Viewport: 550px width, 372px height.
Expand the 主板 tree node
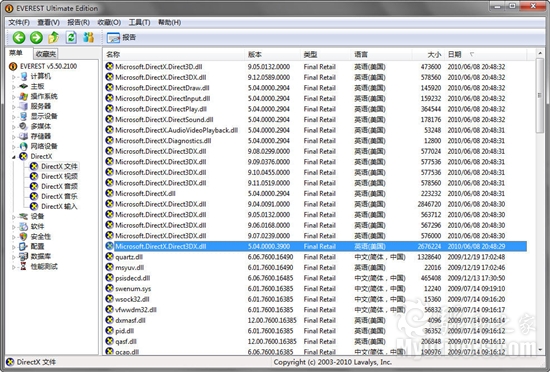point(14,87)
